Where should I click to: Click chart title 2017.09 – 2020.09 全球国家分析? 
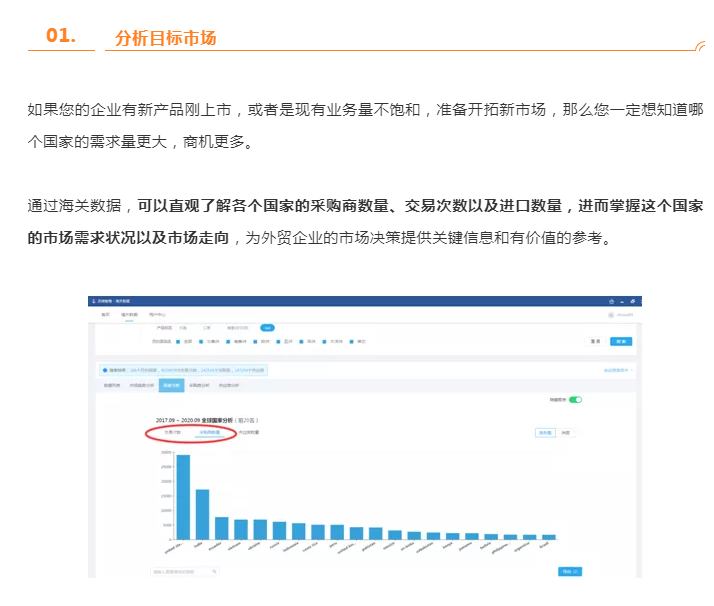194,420
